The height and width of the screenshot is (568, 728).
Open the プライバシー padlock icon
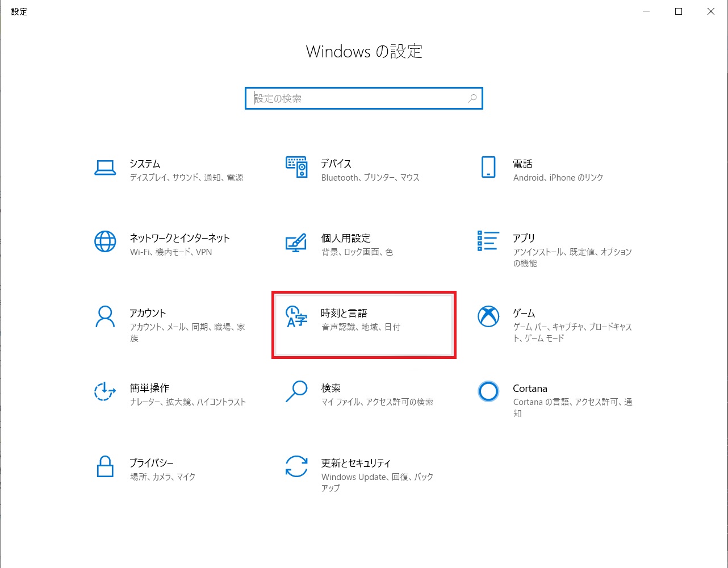(x=105, y=466)
